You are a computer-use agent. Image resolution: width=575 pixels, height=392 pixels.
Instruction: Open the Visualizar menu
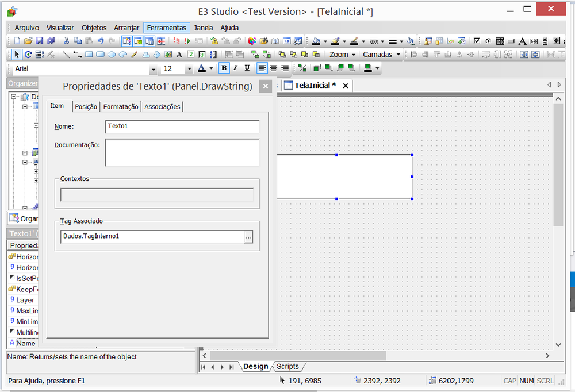(x=60, y=28)
